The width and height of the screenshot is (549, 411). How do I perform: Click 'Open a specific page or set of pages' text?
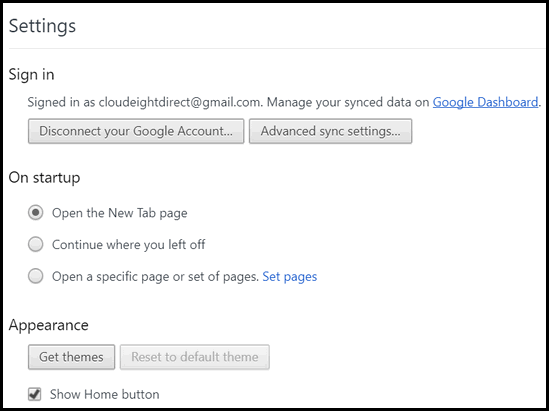click(155, 277)
